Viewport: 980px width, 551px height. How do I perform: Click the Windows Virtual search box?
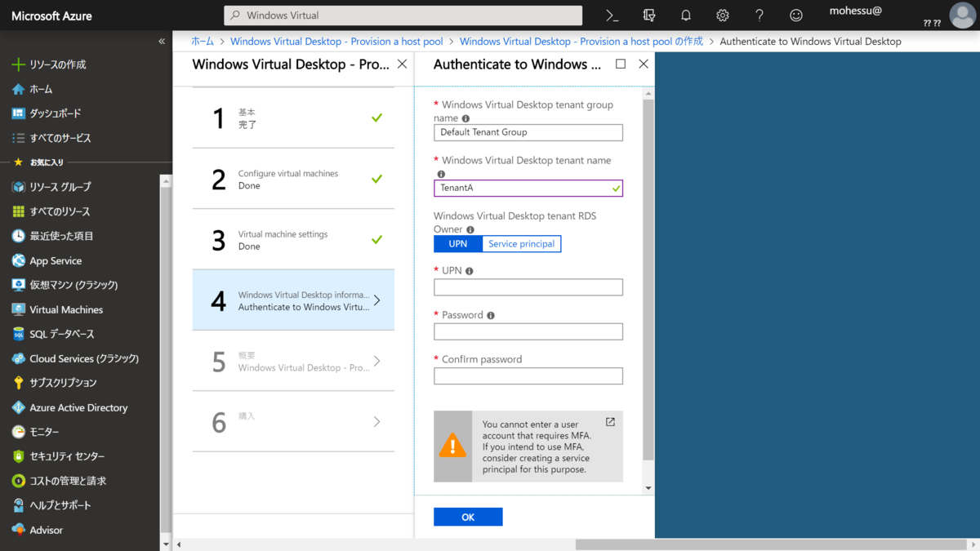[403, 16]
